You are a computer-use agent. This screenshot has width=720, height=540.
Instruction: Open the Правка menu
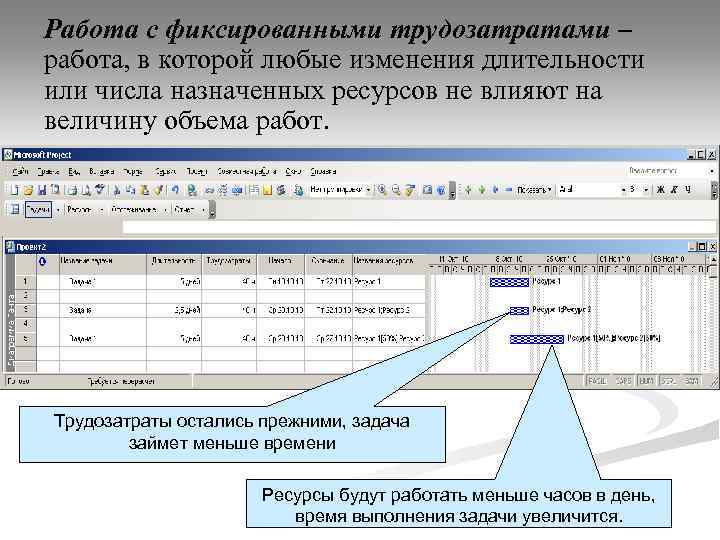pyautogui.click(x=48, y=171)
